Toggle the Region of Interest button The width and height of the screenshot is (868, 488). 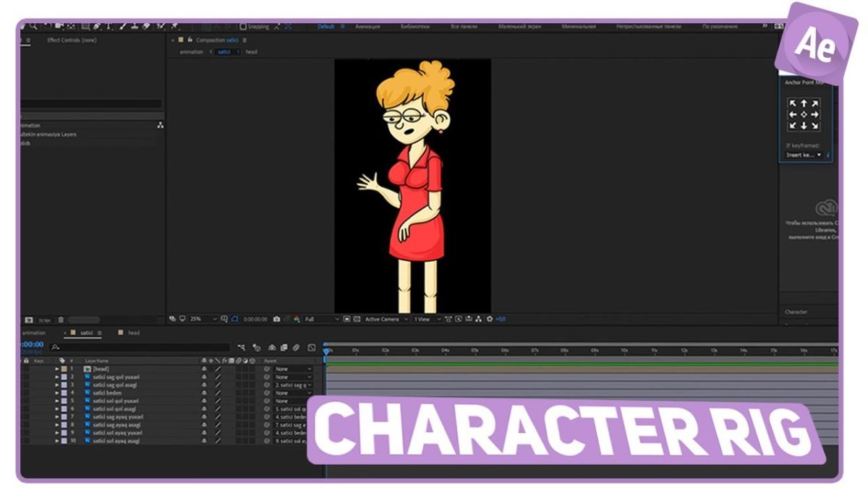[x=347, y=319]
